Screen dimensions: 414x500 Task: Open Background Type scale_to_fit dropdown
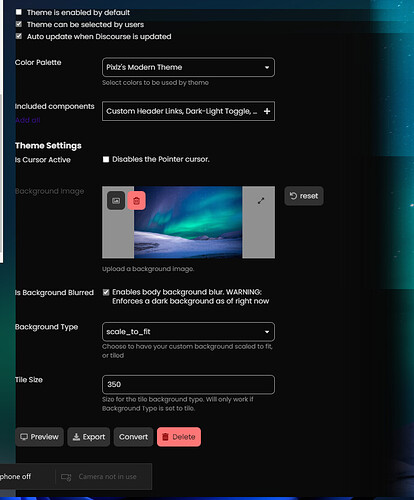tap(188, 332)
